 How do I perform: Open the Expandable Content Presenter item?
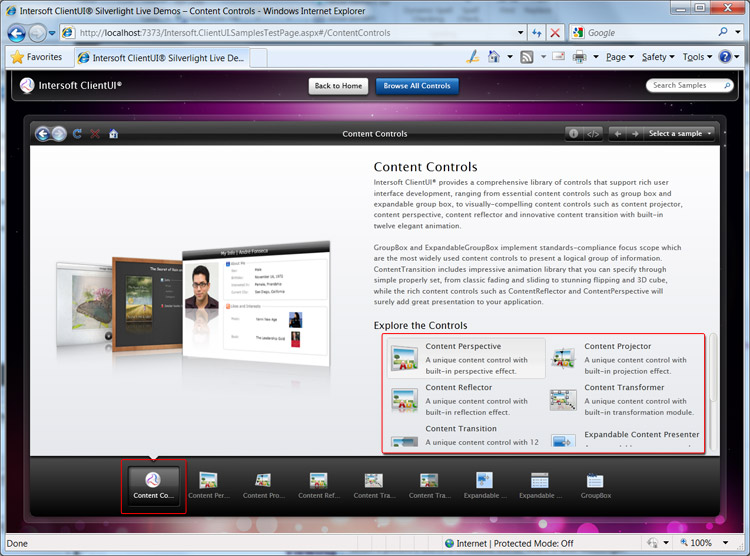(x=625, y=438)
